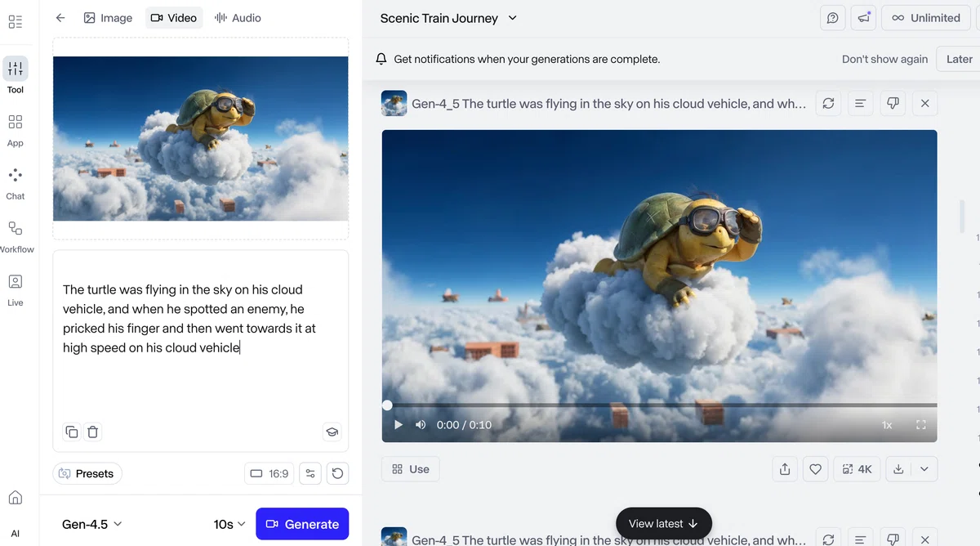Screen dimensions: 980x546
Task: Change the 1x playback speed
Action: [887, 425]
